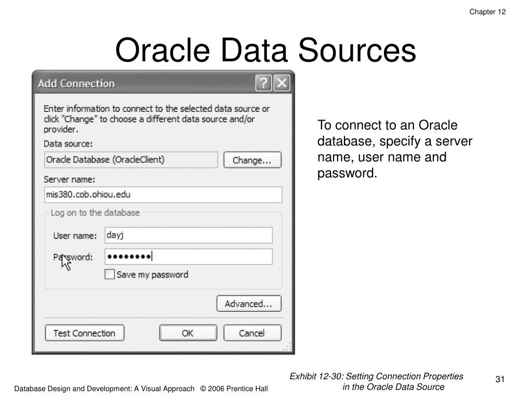Enable the Save my password checkbox
Screen dimensions: 532x399
coord(110,274)
